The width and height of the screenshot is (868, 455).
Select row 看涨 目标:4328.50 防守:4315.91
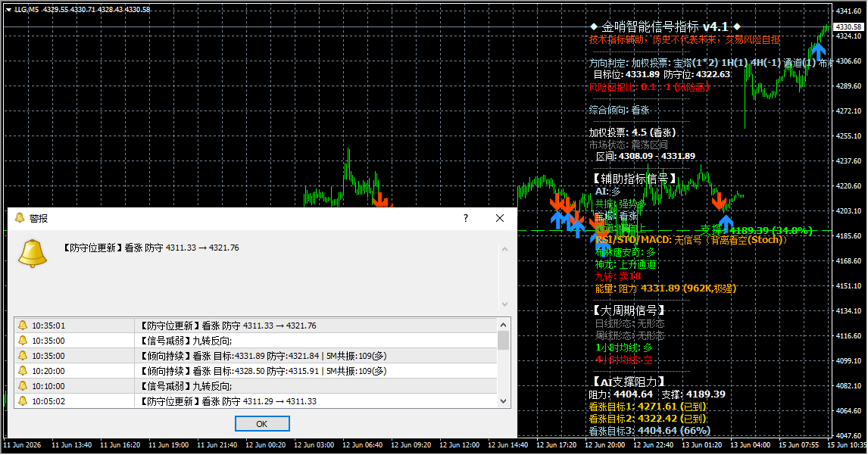tap(256, 371)
